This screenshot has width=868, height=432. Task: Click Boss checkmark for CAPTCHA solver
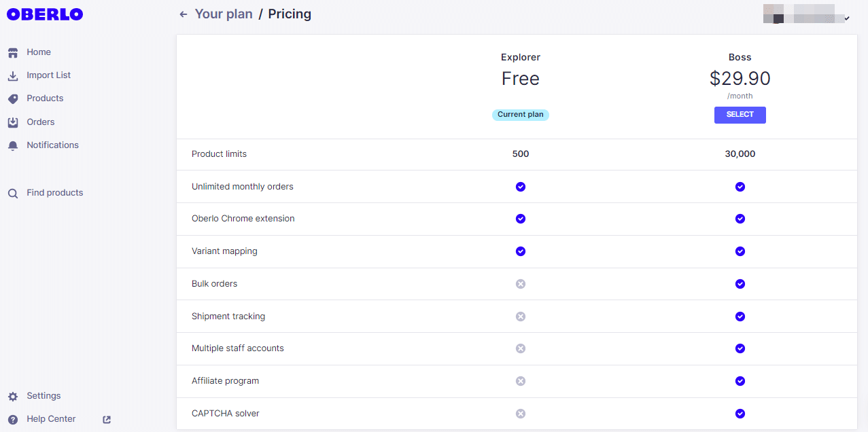click(740, 414)
